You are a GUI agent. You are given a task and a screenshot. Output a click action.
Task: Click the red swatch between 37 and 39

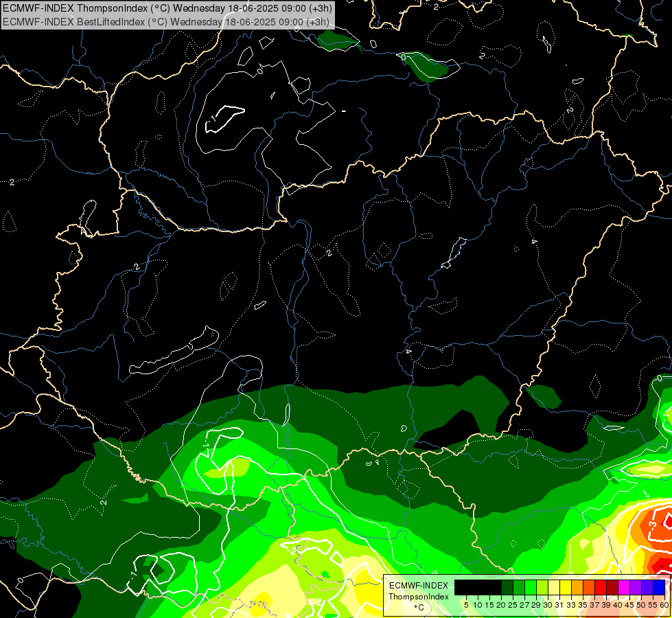pos(601,587)
